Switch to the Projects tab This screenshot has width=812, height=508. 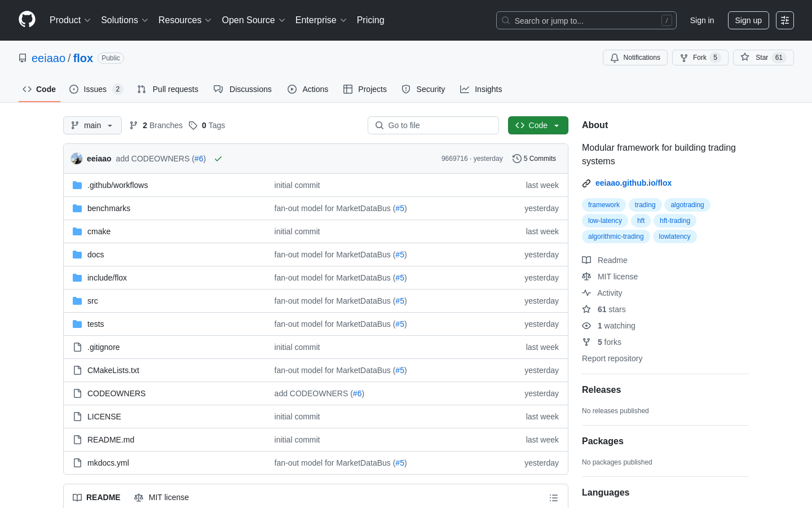coord(365,89)
